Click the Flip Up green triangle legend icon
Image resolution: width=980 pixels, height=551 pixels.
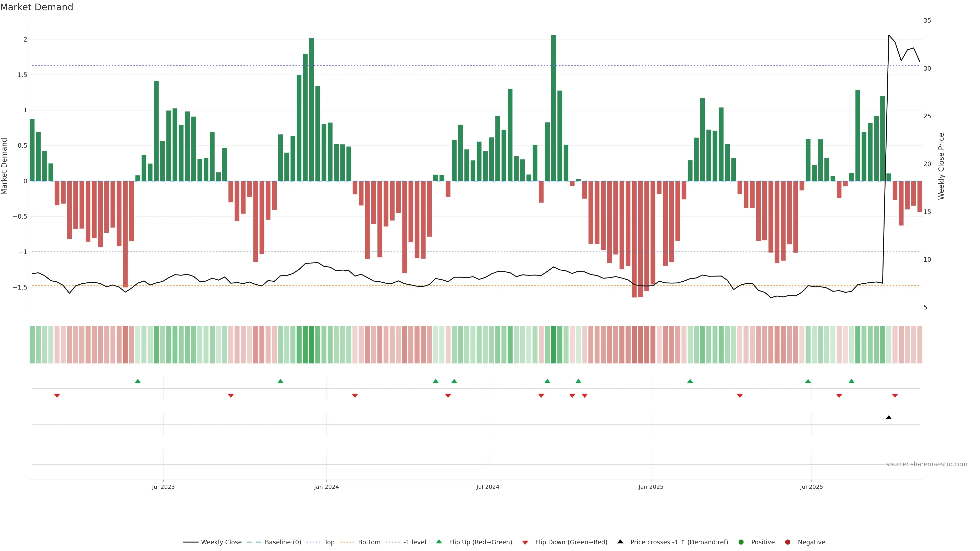[x=439, y=542]
